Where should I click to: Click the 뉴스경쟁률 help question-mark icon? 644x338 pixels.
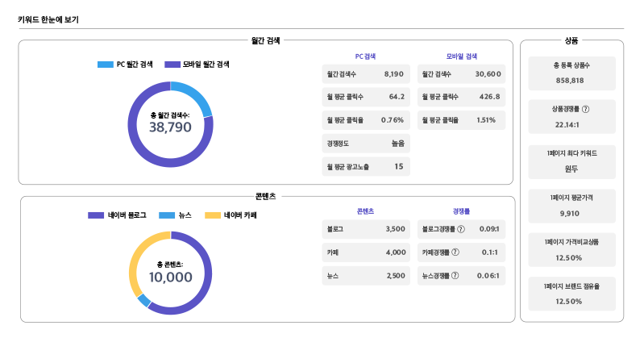click(455, 276)
